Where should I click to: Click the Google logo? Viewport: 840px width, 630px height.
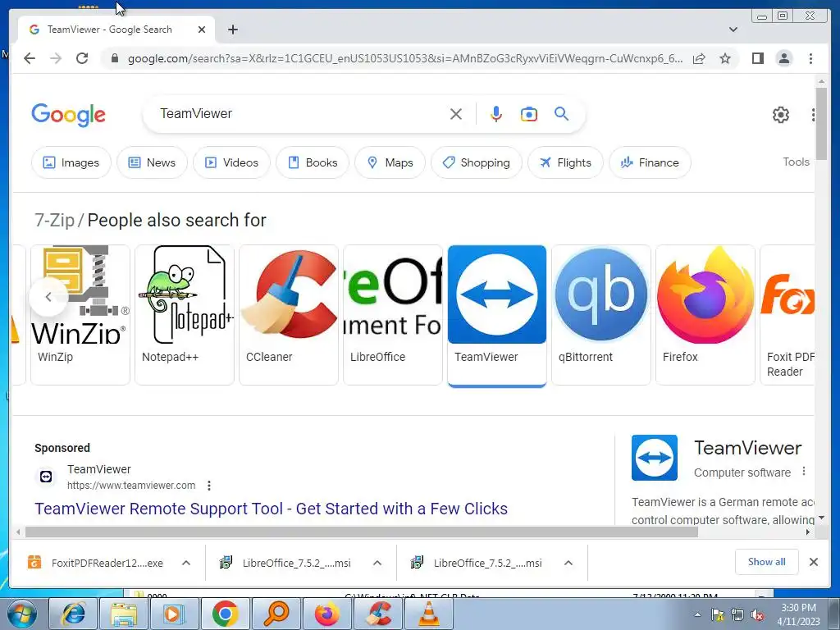69,115
